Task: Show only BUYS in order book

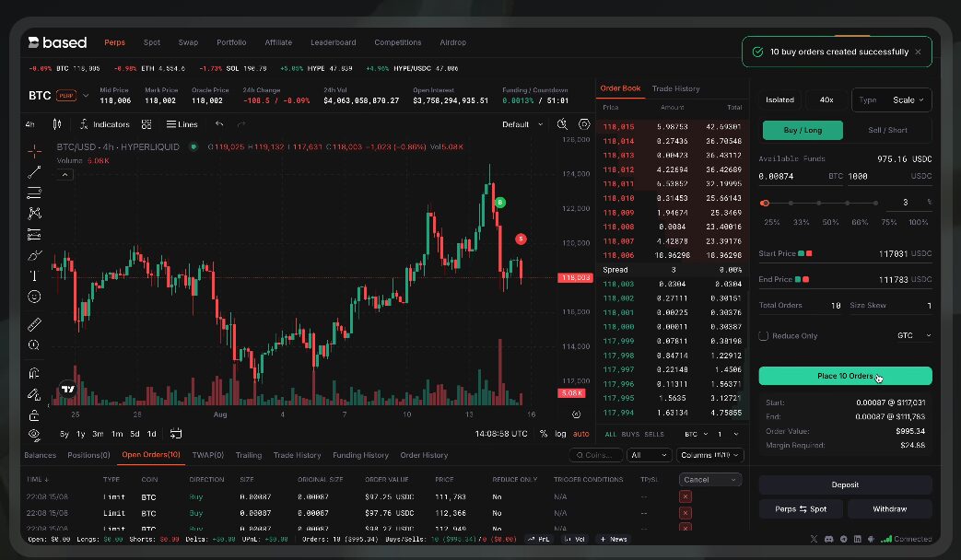Action: [630, 435]
